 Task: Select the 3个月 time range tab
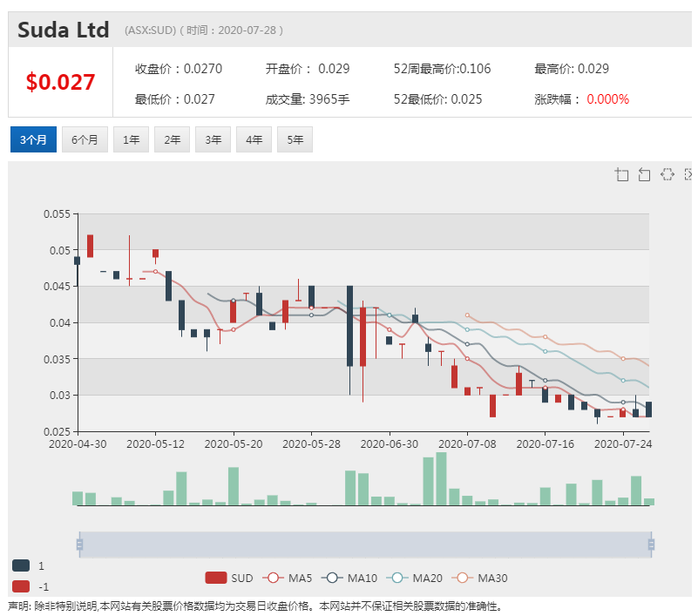pos(33,139)
